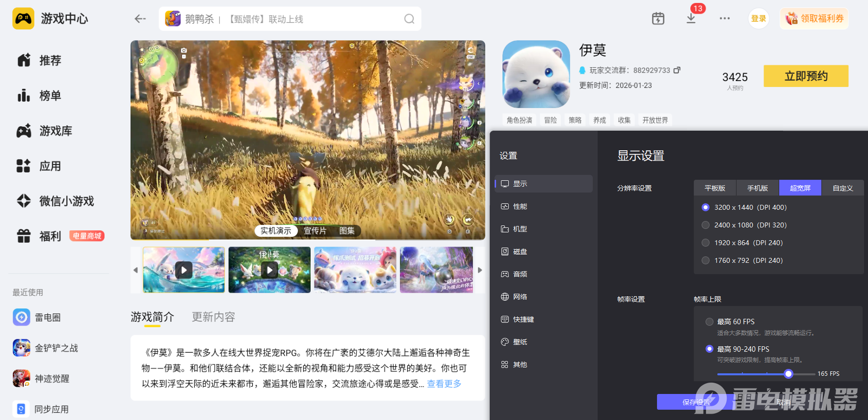Click the FPS limit slider handle
The width and height of the screenshot is (868, 420).
click(x=789, y=374)
